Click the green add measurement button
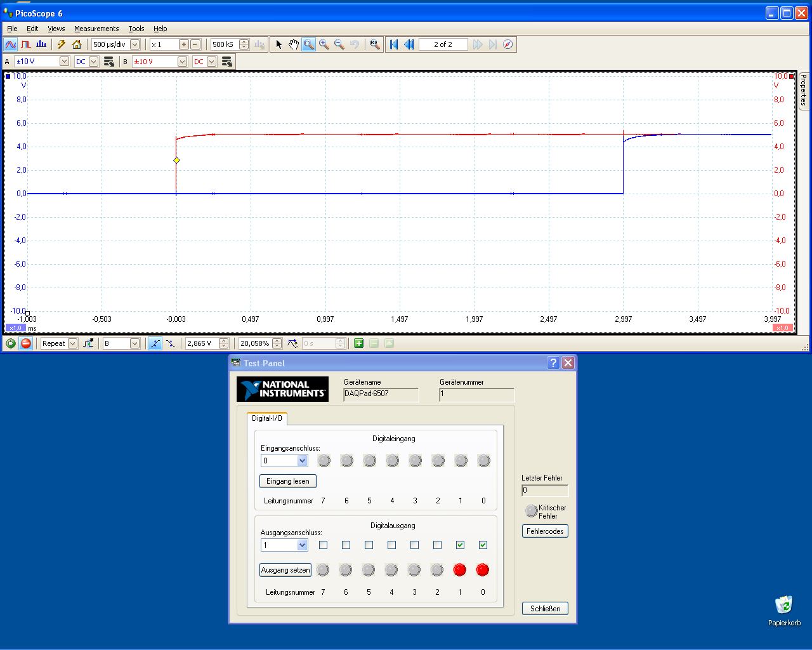This screenshot has width=812, height=650. click(x=358, y=343)
